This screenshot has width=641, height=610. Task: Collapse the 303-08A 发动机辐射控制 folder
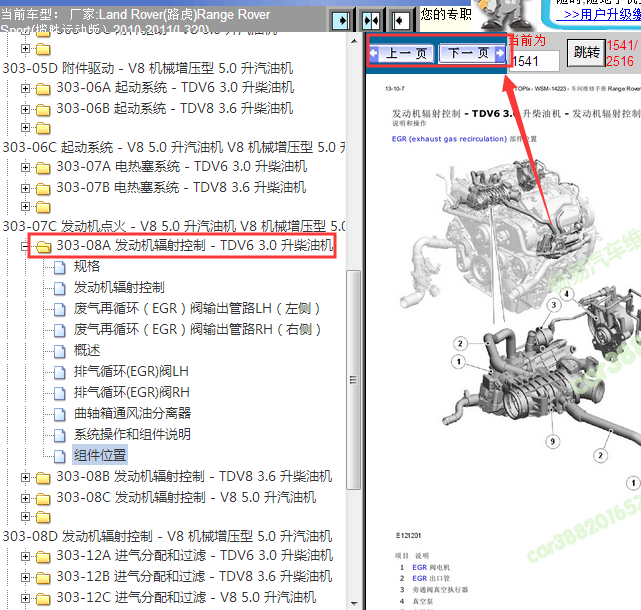tap(25, 246)
